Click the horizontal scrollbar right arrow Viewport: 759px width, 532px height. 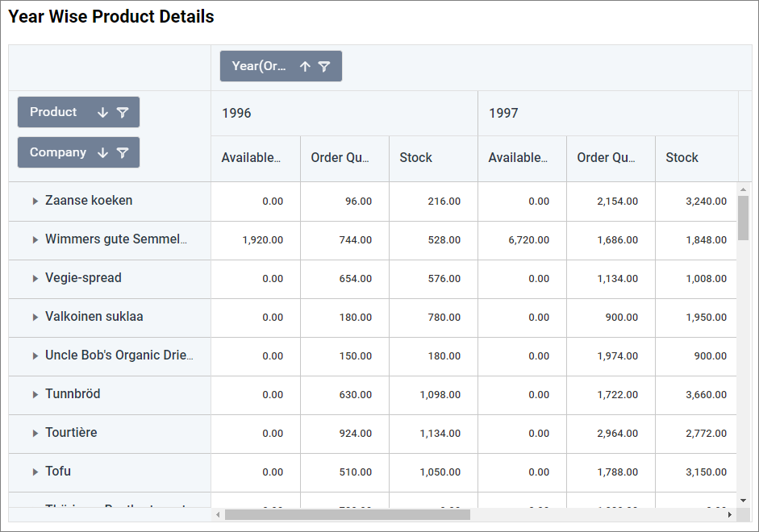[x=730, y=514]
